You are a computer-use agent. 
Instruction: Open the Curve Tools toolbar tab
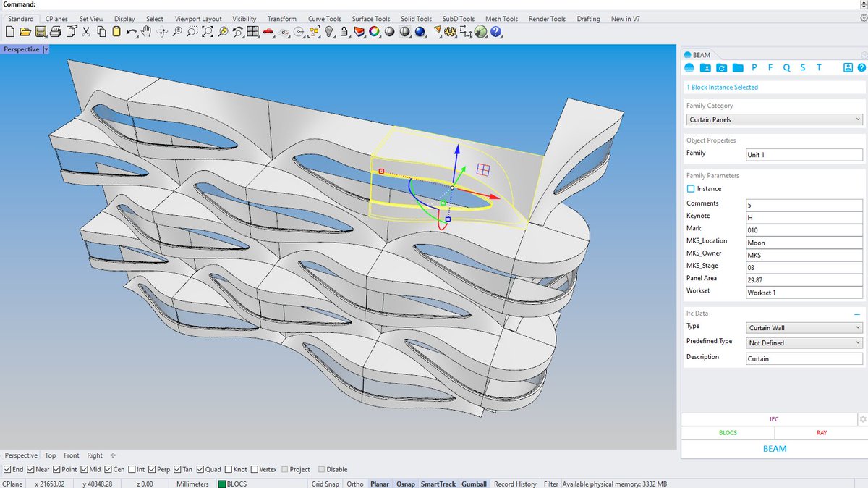point(325,19)
